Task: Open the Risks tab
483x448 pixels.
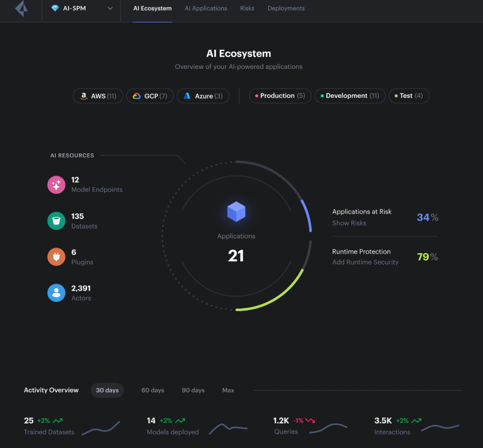Action: pyautogui.click(x=247, y=8)
